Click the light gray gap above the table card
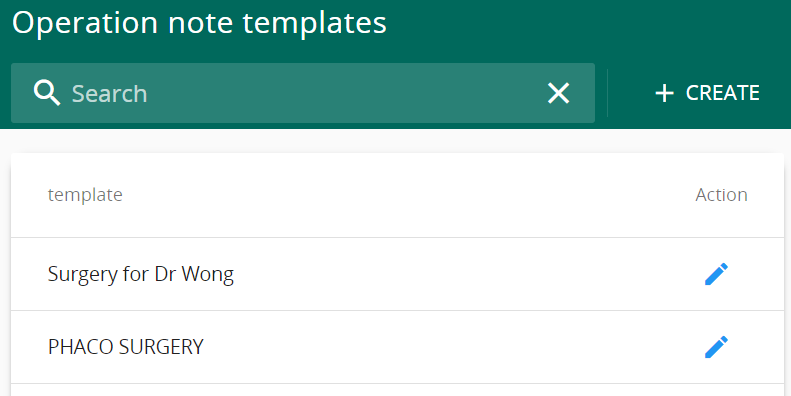Screen dimensions: 791x396 396,141
